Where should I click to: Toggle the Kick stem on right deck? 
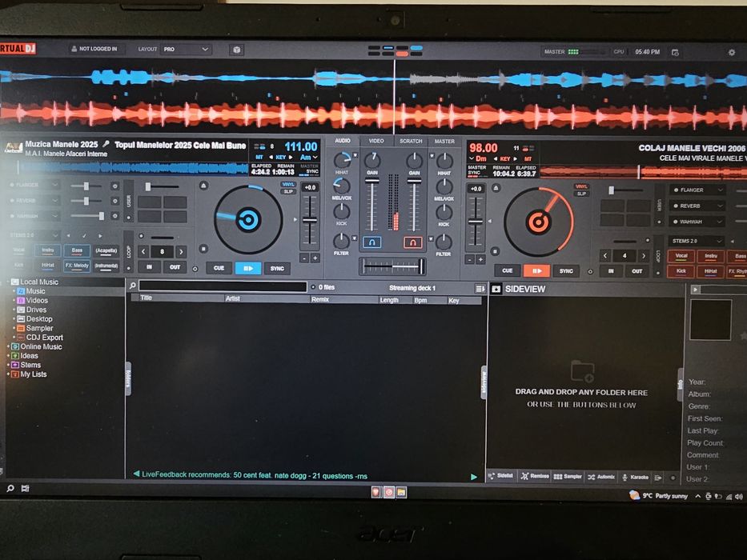681,271
